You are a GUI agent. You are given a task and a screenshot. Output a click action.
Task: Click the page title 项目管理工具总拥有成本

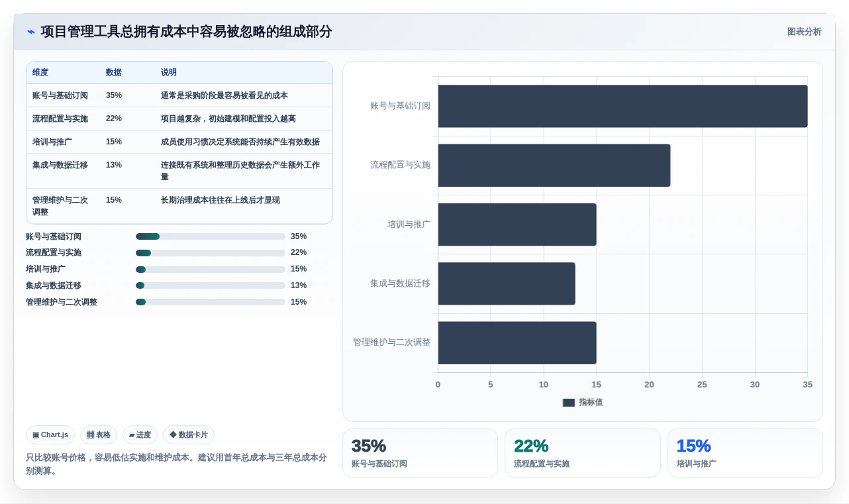pos(186,32)
